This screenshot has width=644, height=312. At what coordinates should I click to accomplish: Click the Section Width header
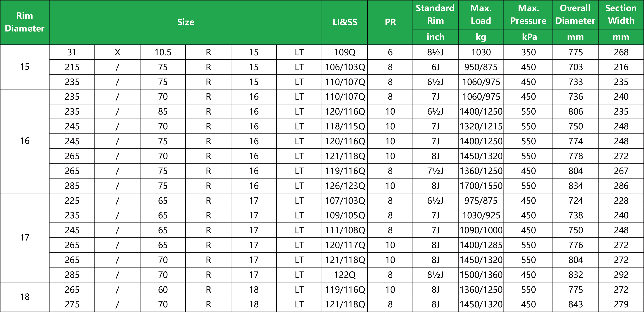point(621,15)
